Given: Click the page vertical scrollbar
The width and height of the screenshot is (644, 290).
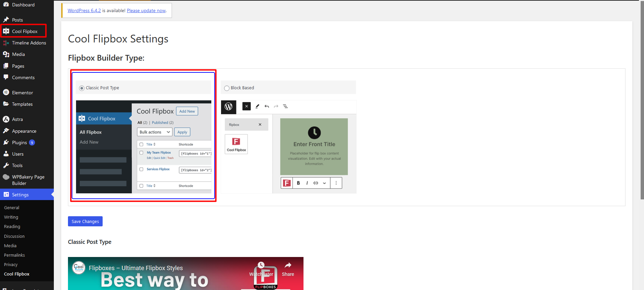Looking at the screenshot, I should (x=642, y=101).
